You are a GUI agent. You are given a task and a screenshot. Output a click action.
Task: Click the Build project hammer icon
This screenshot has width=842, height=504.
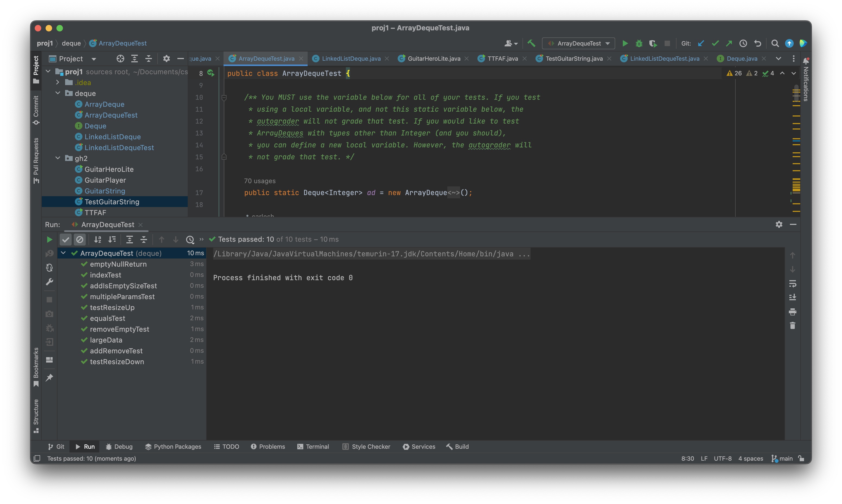531,43
